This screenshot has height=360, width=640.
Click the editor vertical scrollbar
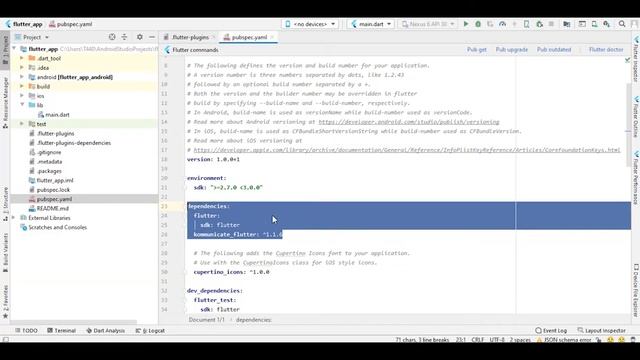tap(628, 124)
